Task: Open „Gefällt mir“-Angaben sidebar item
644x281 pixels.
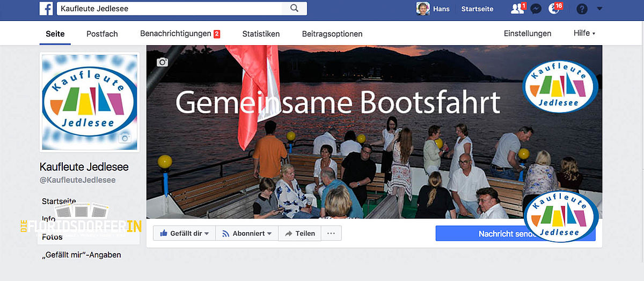Action: tap(82, 255)
